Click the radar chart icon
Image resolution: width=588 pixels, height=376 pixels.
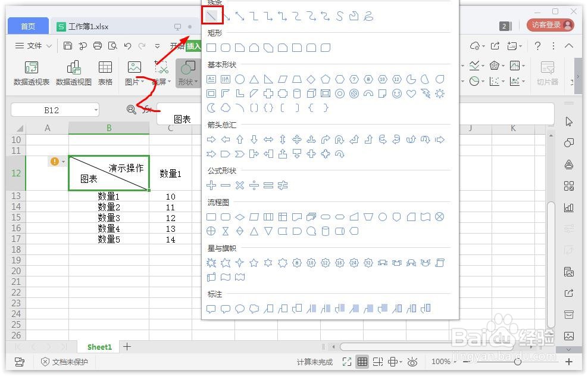pos(494,65)
